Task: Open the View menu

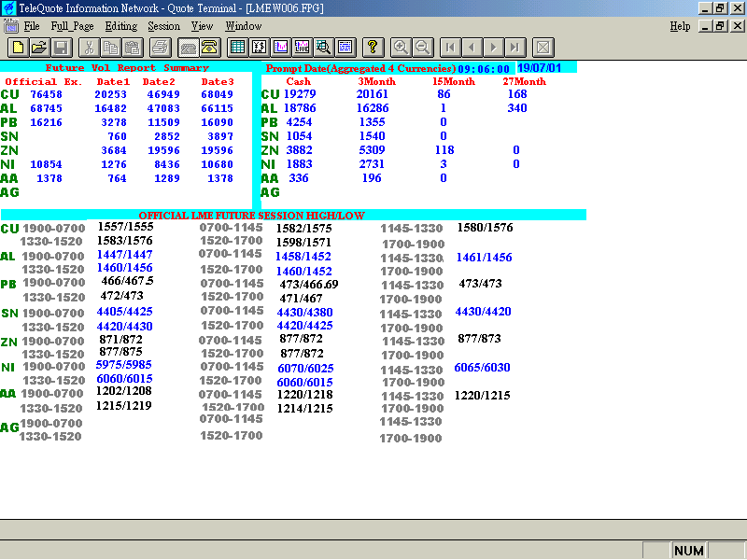Action: 202,26
